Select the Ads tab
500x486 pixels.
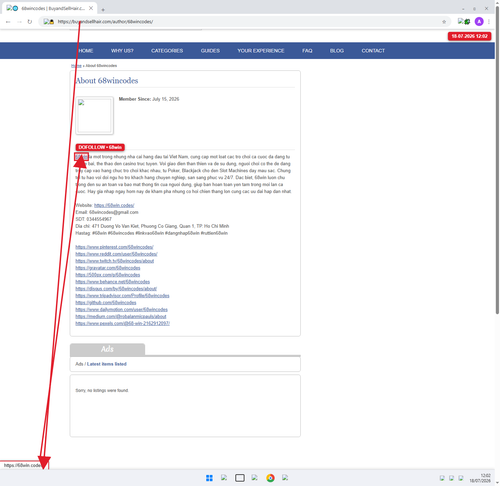click(x=107, y=349)
